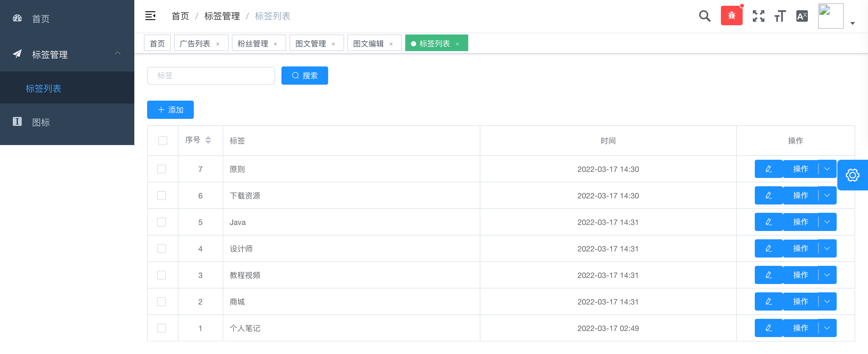Check the select-all checkbox in table header

[163, 140]
